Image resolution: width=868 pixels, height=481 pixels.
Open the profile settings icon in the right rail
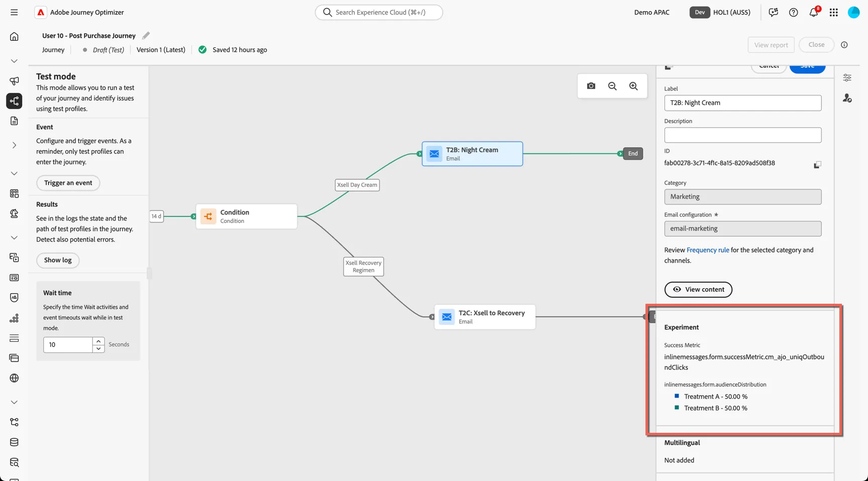tap(847, 98)
